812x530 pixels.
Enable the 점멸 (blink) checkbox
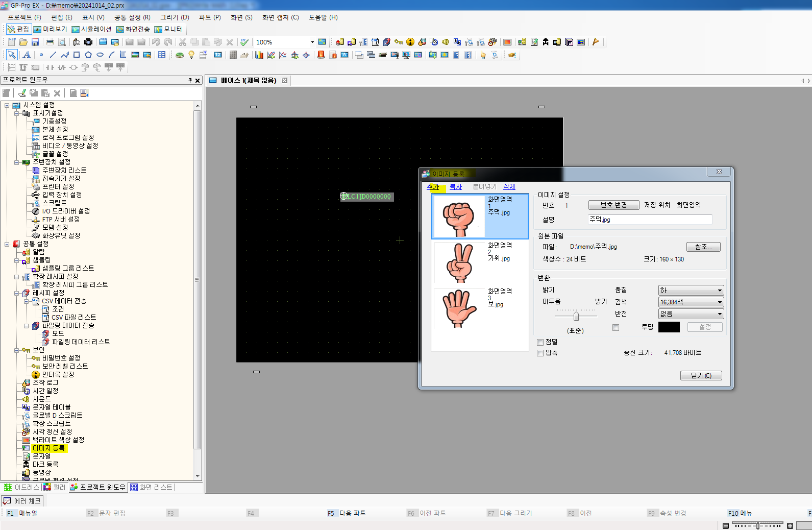(x=540, y=342)
